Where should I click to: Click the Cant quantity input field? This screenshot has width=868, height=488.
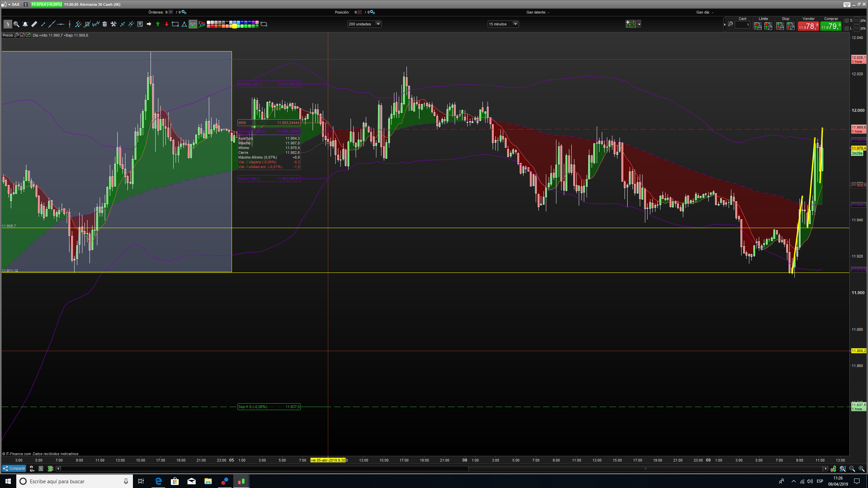(742, 25)
